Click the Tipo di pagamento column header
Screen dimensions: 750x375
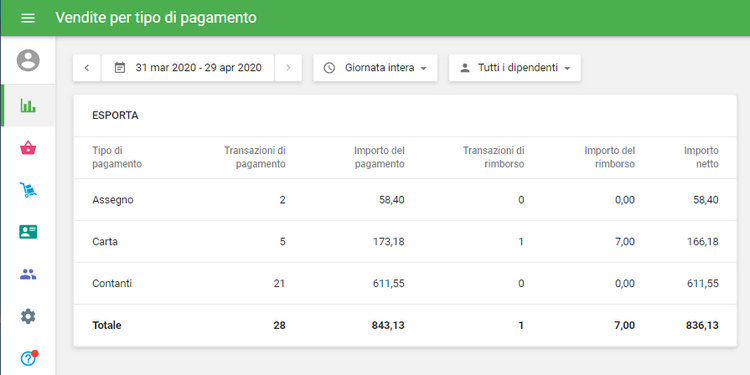117,157
